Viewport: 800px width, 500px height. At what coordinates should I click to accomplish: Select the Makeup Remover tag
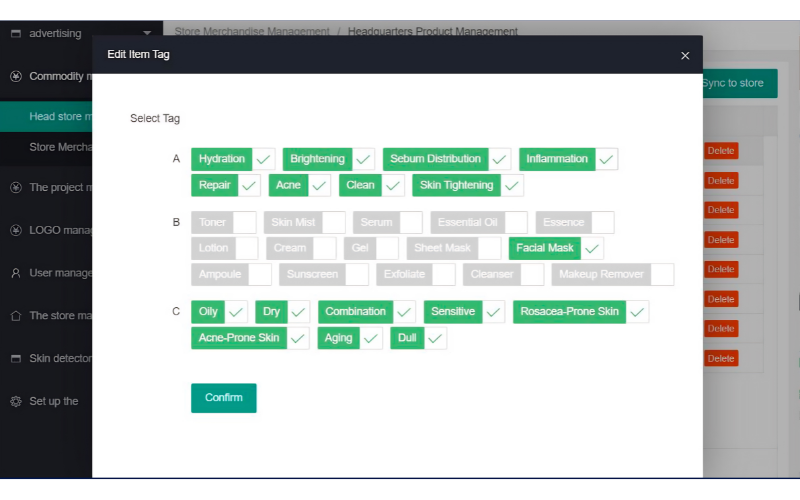[613, 274]
